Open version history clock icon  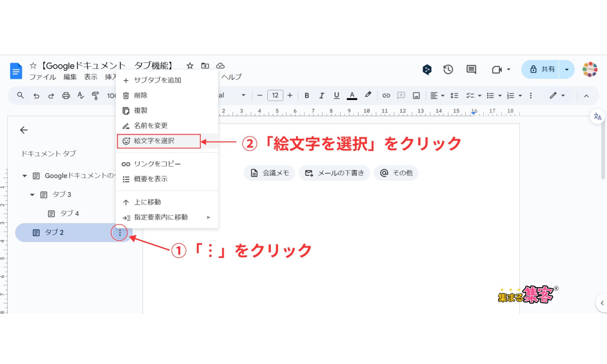pyautogui.click(x=448, y=70)
